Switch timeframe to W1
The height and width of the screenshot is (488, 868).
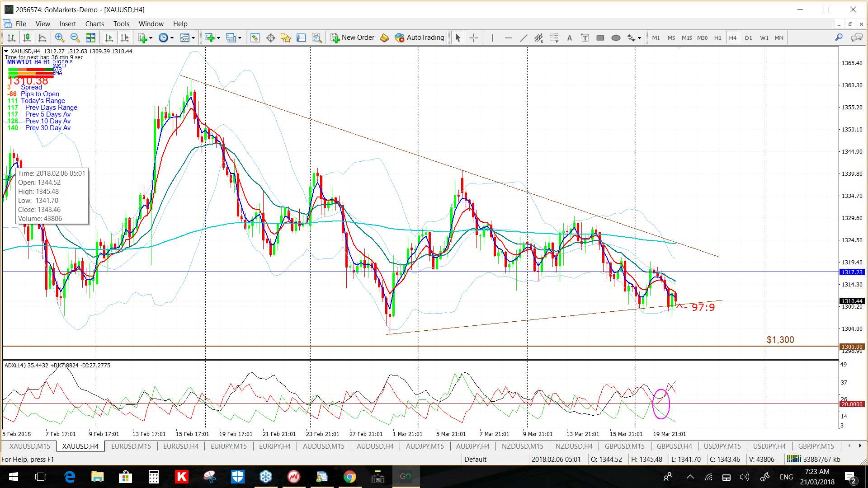coord(764,38)
